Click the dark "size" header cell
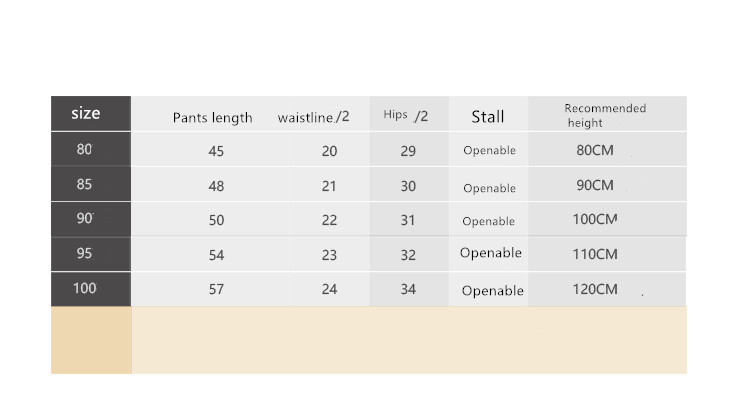This screenshot has height=404, width=750. pos(87,114)
